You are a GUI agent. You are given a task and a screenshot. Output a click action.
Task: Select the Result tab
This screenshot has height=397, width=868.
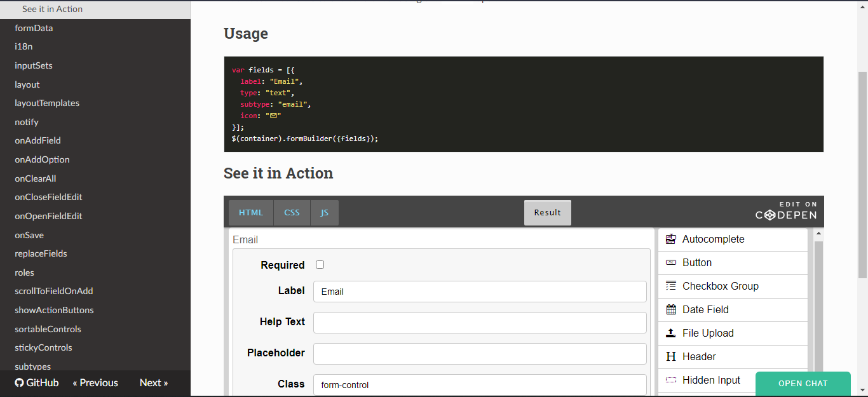(x=548, y=213)
